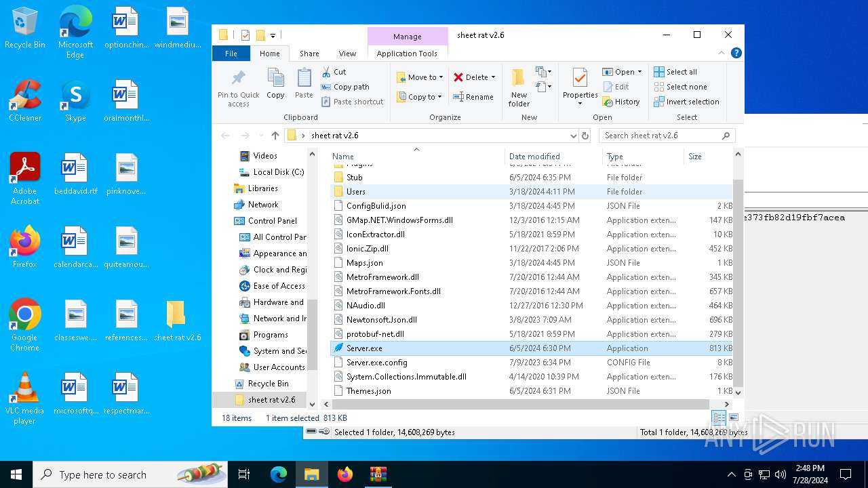Image resolution: width=868 pixels, height=488 pixels.
Task: Select the ConfigBulid.json file
Action: (x=531, y=206)
